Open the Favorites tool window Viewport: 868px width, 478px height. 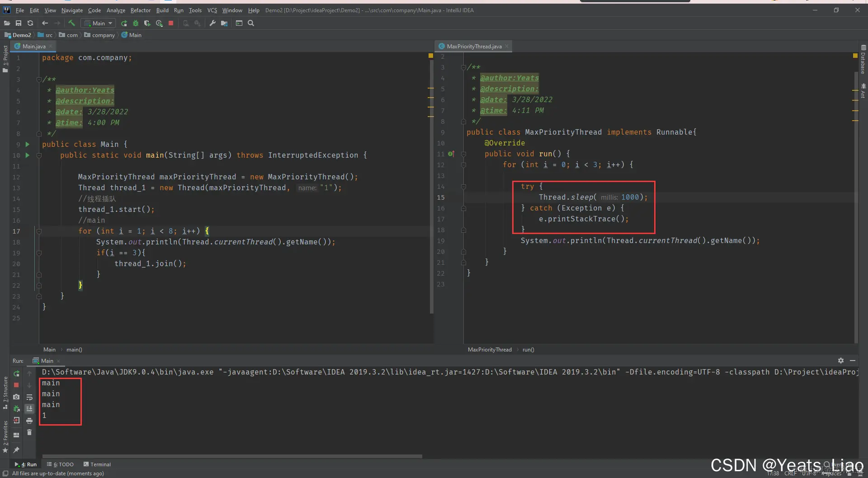(5, 436)
